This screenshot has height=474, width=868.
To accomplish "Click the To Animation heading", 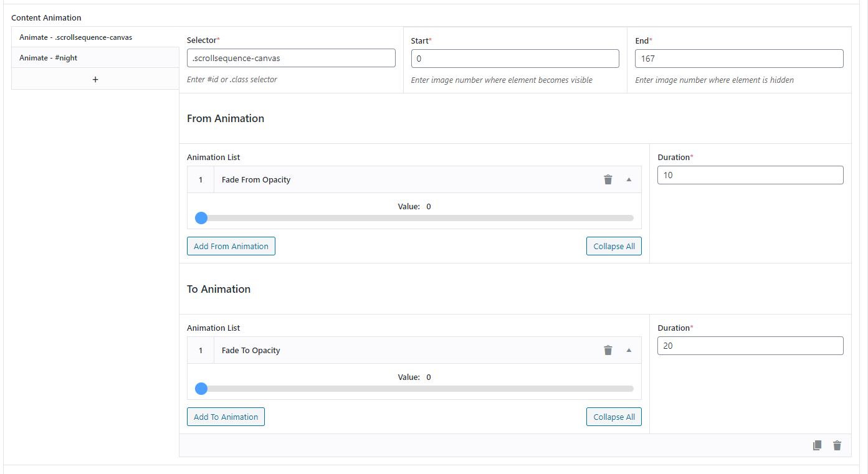I will tap(219, 289).
